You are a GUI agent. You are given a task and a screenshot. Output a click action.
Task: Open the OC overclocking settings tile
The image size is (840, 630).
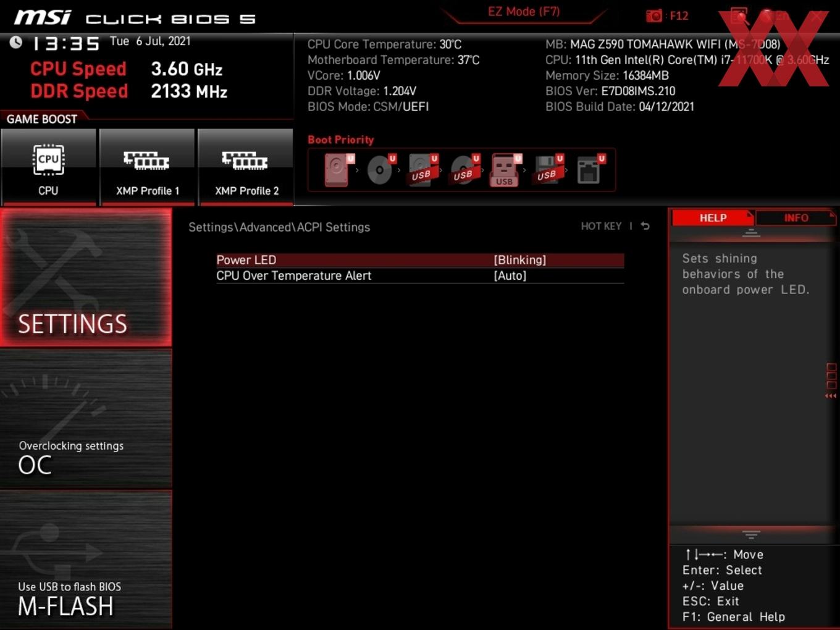tap(86, 418)
